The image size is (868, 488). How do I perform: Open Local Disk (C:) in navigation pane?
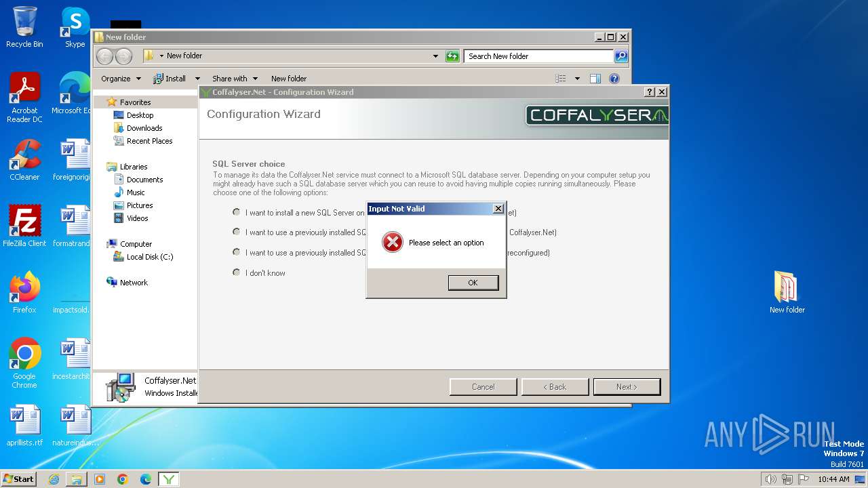pos(149,257)
